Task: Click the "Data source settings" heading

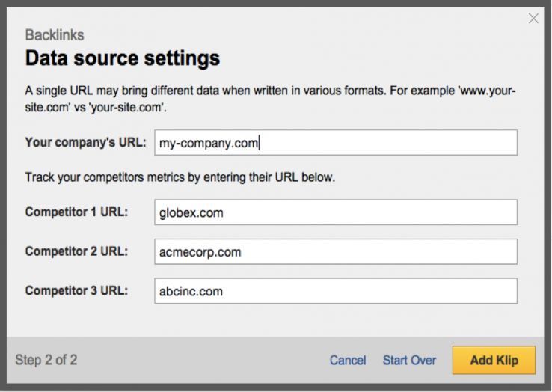Action: pyautogui.click(x=123, y=58)
